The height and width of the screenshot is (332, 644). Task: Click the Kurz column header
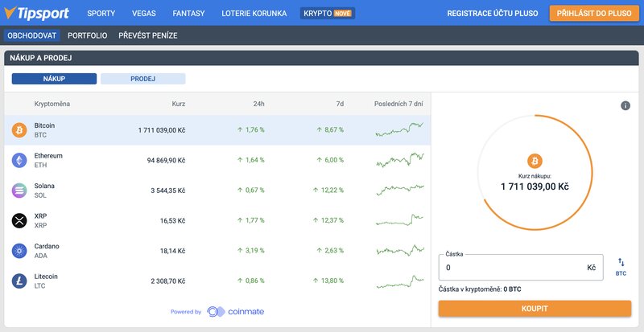[178, 104]
